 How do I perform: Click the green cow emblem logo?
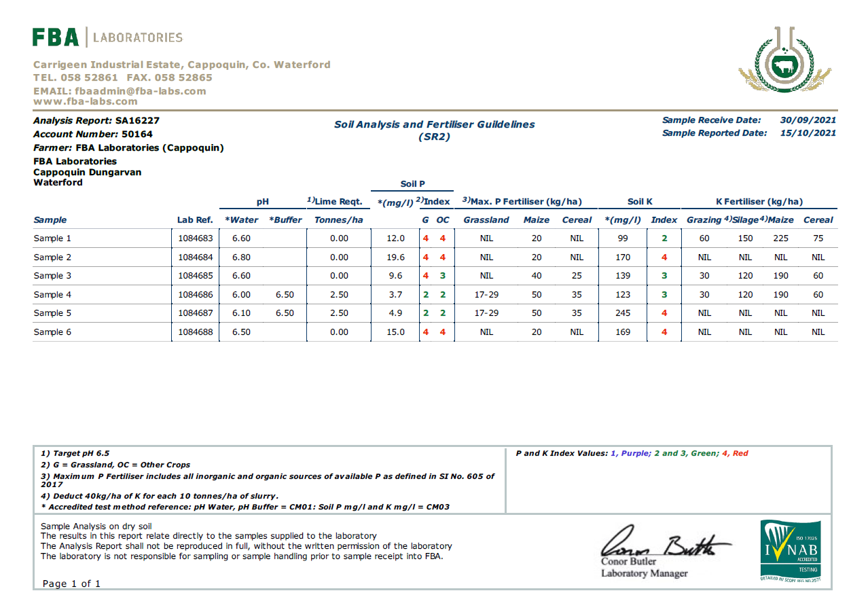tap(784, 62)
